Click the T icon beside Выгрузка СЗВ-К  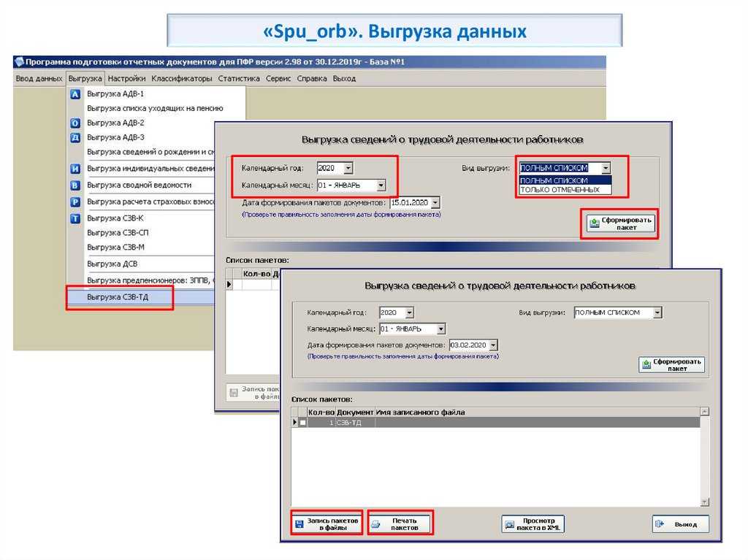[75, 218]
